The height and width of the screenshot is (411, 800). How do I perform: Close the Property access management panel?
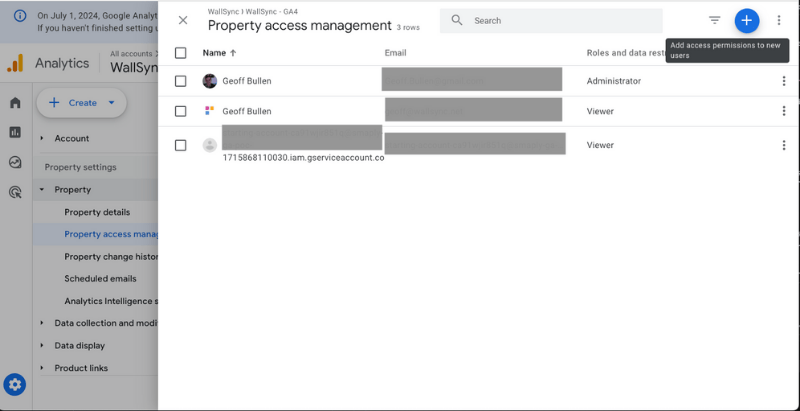(x=183, y=20)
